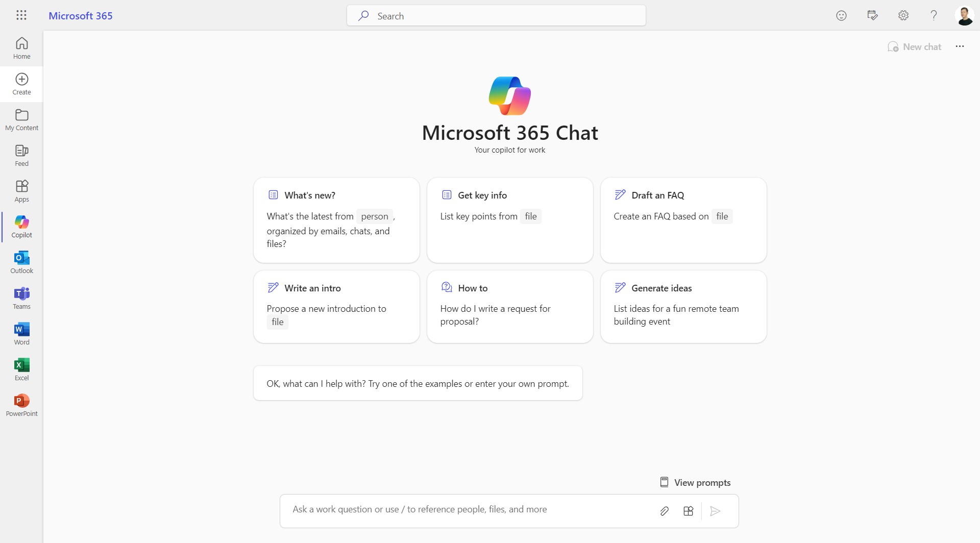Click the View prompts button
This screenshot has height=543, width=980.
point(695,482)
